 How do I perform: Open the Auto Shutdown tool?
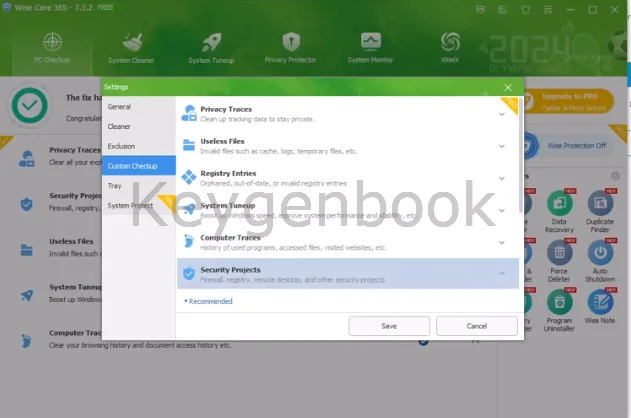point(601,254)
